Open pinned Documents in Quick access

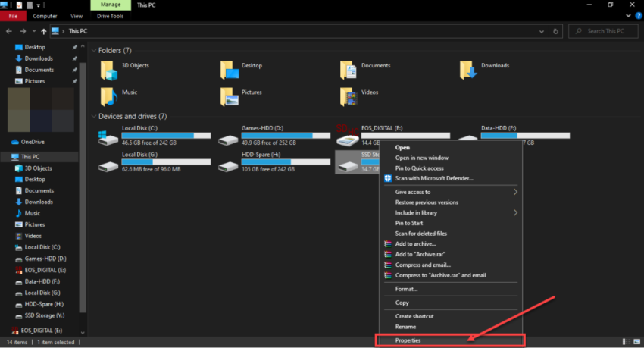click(x=35, y=70)
